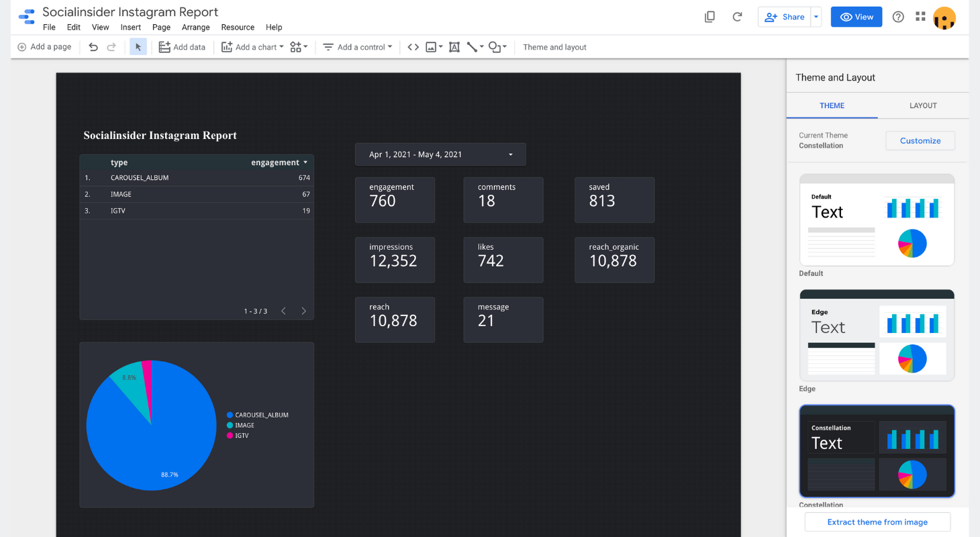Click the IGTV legend color dot
This screenshot has width=980, height=537.
click(230, 436)
